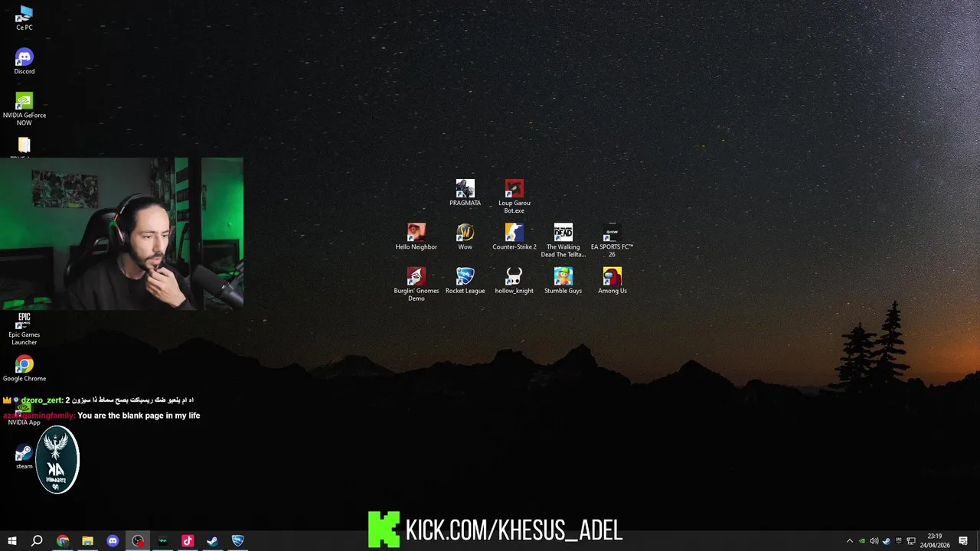Switch to Chrome on the taskbar
Image resolution: width=980 pixels, height=551 pixels.
63,541
